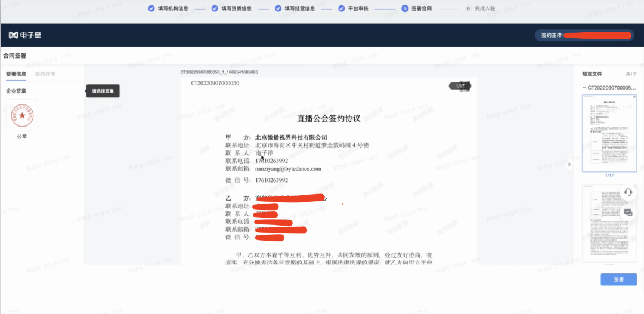Click checkmark icon beside 填写资质信息

(x=215, y=8)
